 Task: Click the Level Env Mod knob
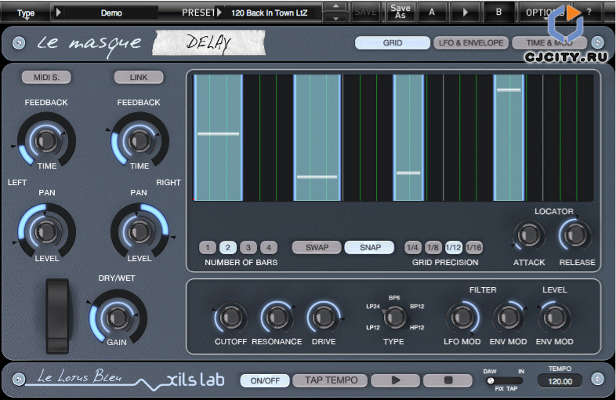coord(555,317)
